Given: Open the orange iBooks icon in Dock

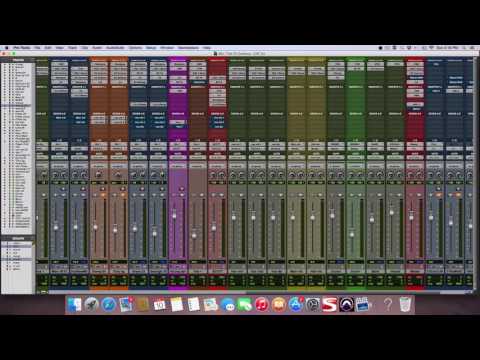Looking at the screenshot, I should (279, 305).
